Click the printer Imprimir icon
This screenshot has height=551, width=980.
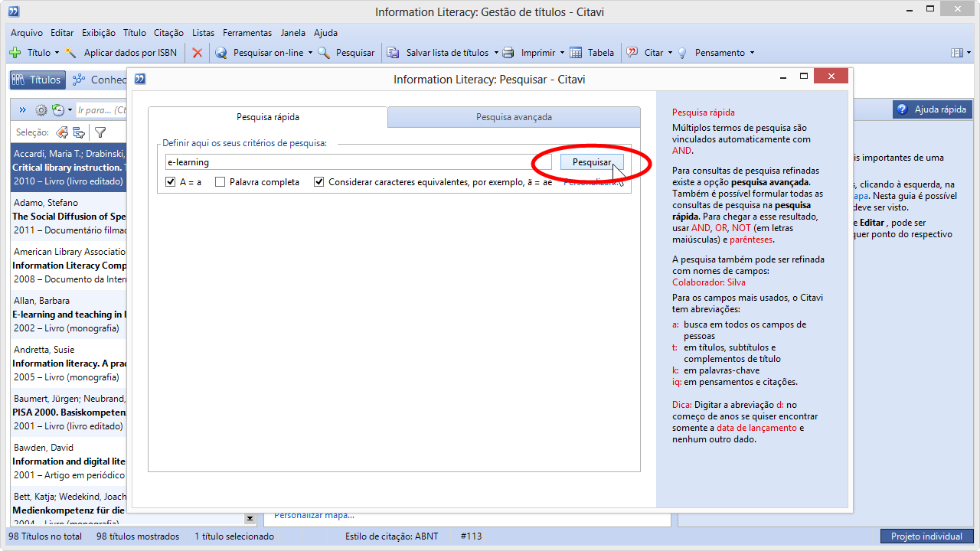508,53
